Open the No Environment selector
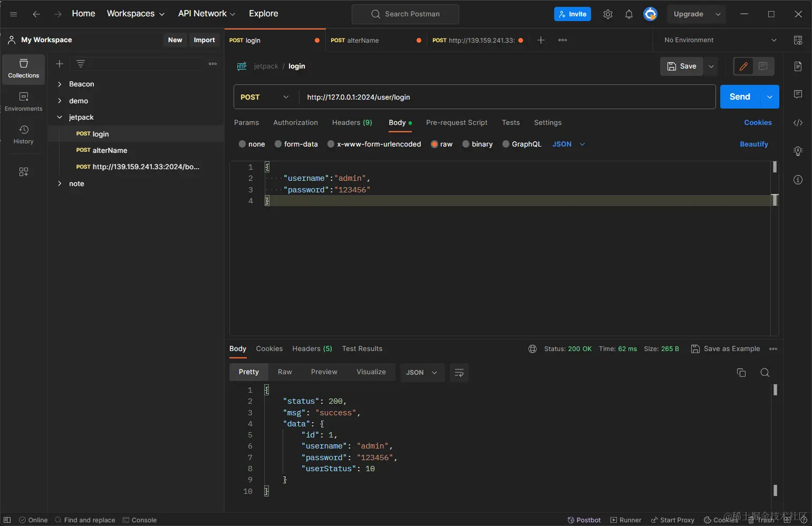The width and height of the screenshot is (812, 526). point(720,40)
